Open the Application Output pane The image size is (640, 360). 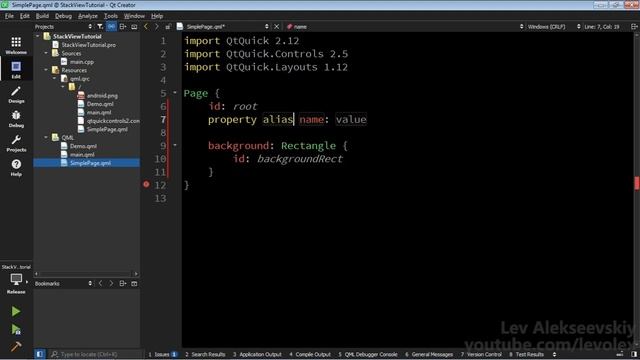click(x=257, y=354)
